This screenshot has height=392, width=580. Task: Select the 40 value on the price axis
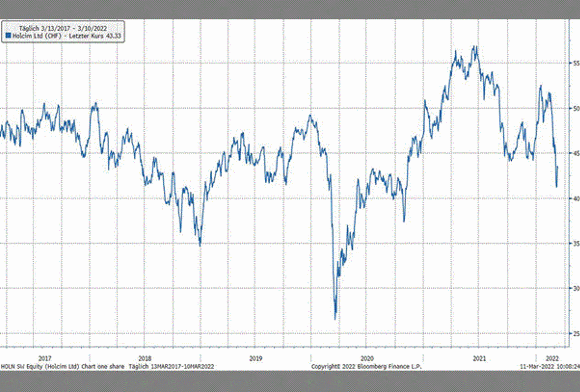[x=576, y=199]
